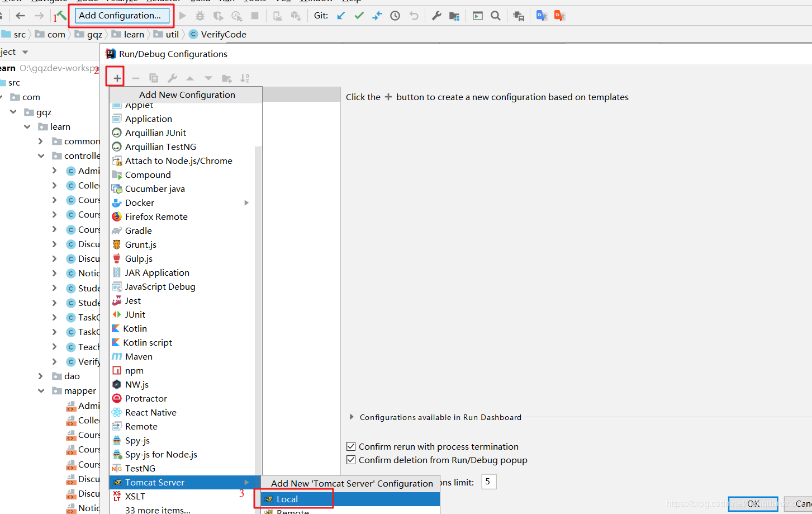Select Attach to Node.js/Chrome configuration type

tap(182, 161)
